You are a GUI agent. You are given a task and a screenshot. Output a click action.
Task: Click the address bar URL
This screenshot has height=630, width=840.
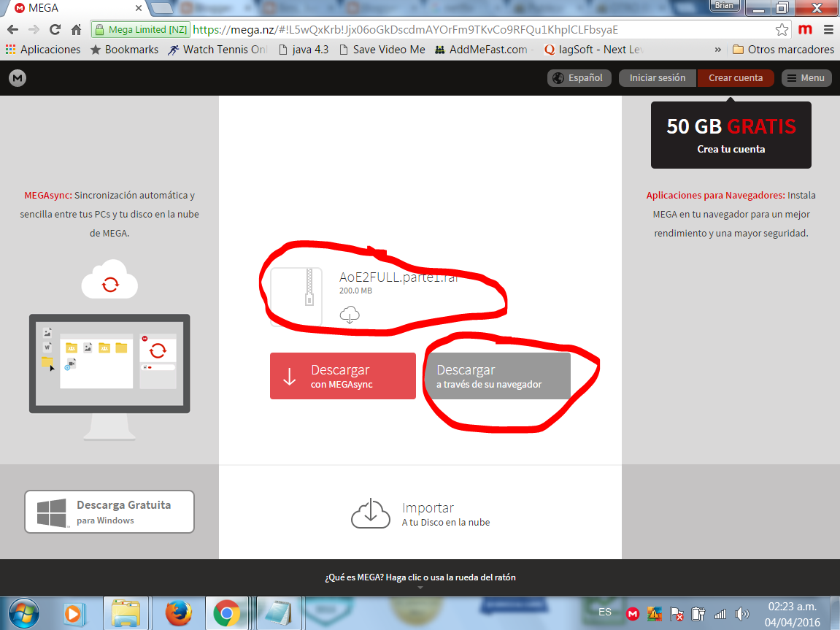(405, 30)
